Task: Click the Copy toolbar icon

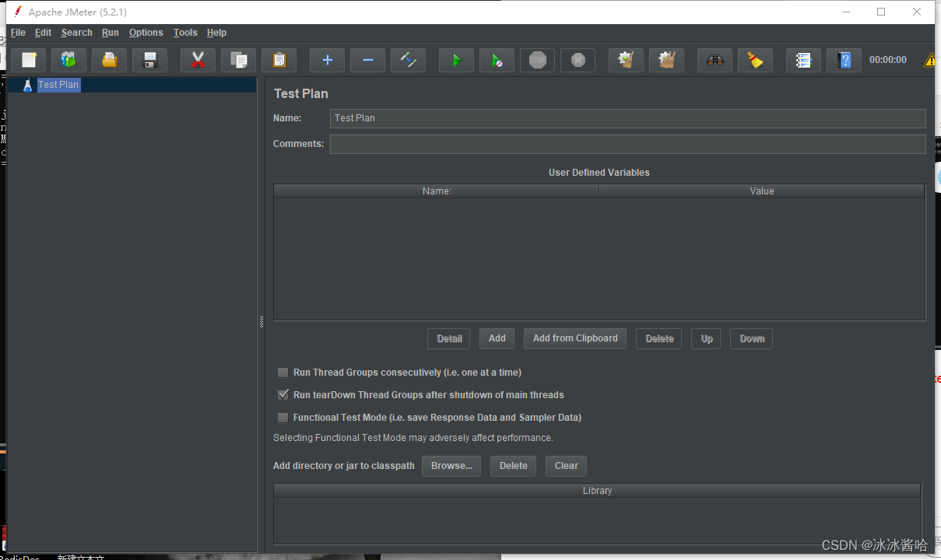Action: coord(239,60)
